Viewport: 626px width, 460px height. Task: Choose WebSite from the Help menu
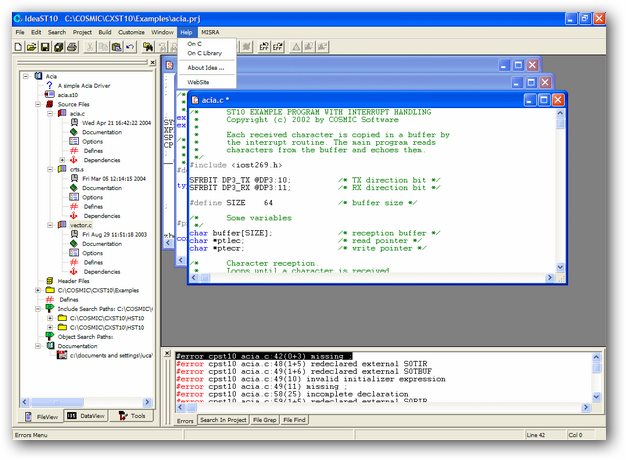click(x=198, y=82)
